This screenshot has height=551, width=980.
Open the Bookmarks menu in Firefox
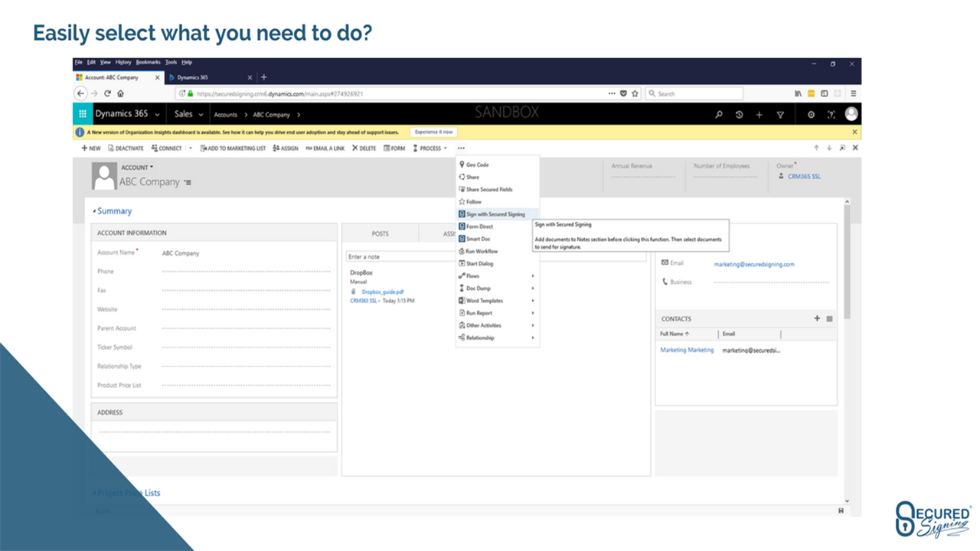pyautogui.click(x=148, y=62)
